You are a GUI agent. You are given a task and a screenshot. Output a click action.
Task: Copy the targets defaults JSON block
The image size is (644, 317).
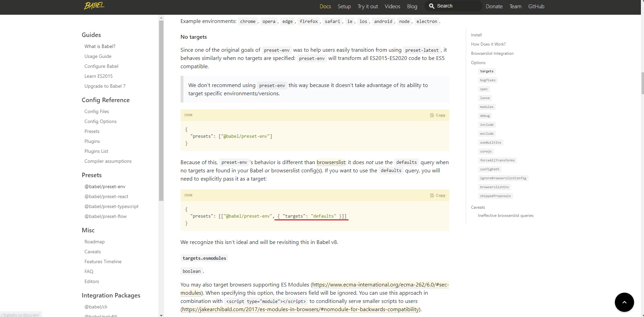438,195
